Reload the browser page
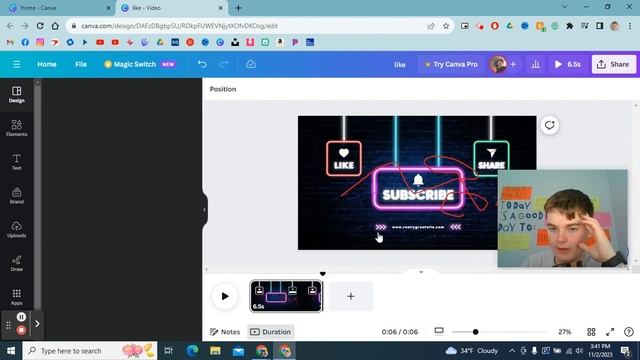Viewport: 640px width, 360px height. point(40,26)
